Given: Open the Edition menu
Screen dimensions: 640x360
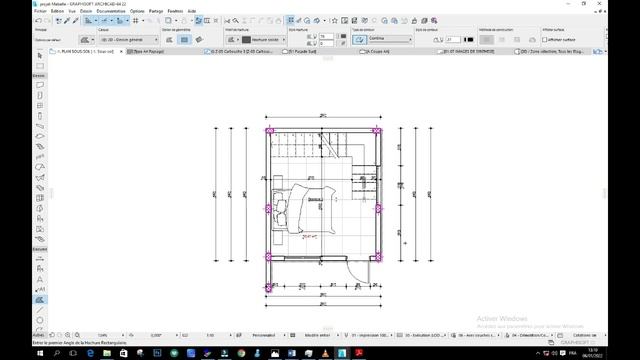Looking at the screenshot, I should point(57,11).
